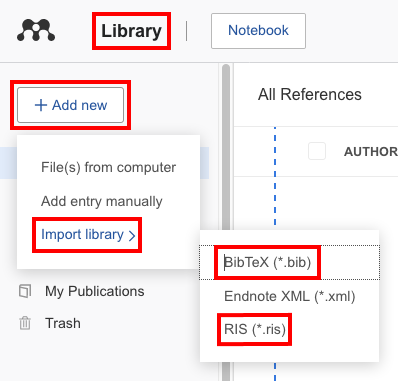Open My Publications collection
Viewport: 398px width, 381px height.
point(95,291)
